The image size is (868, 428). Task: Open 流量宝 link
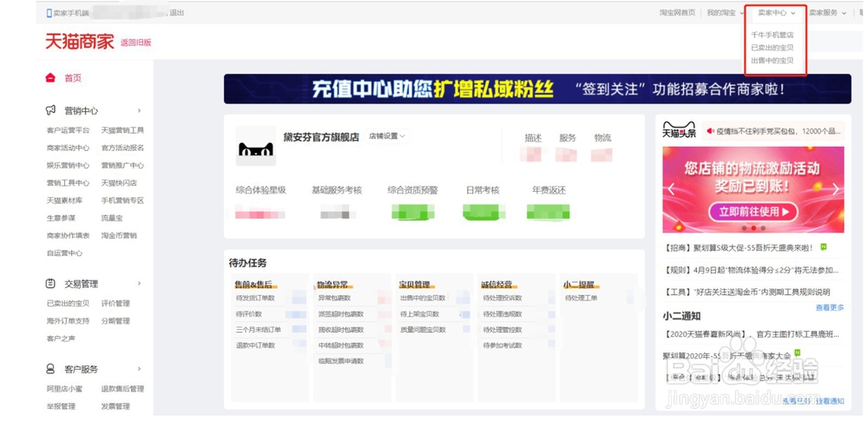coord(112,218)
